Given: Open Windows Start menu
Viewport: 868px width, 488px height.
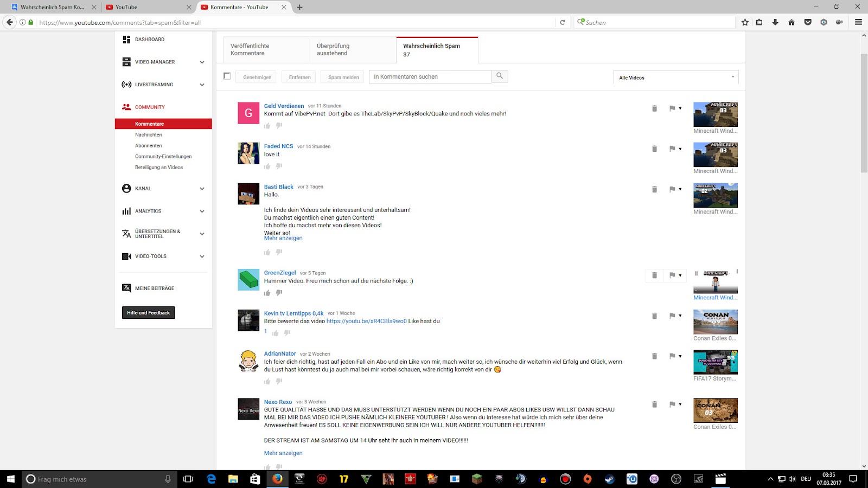Looking at the screenshot, I should [10, 479].
